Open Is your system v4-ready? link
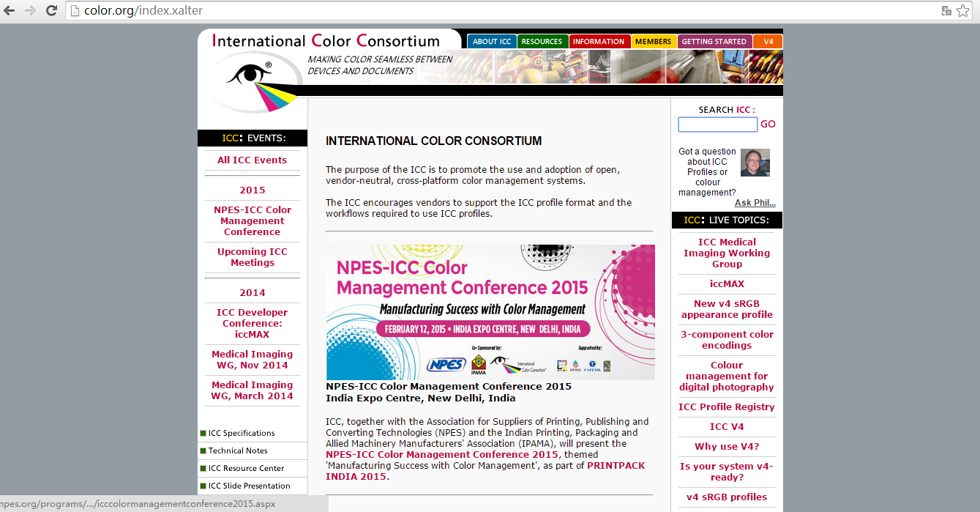The width and height of the screenshot is (980, 512). click(727, 472)
